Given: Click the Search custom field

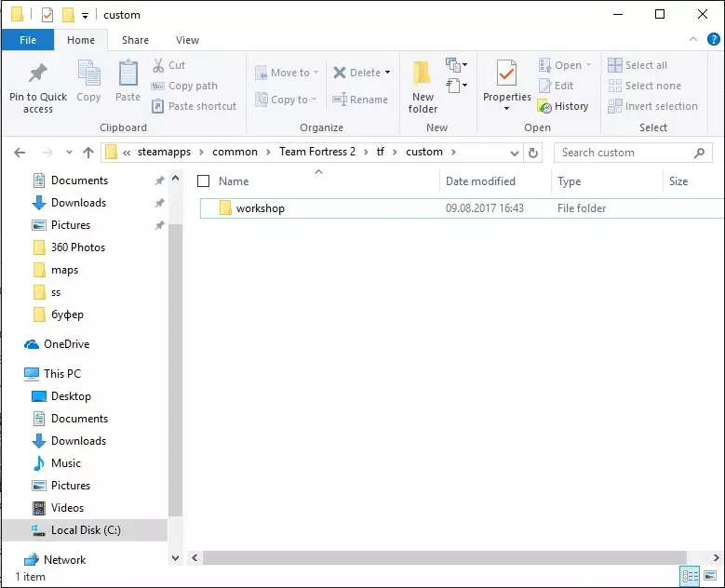Looking at the screenshot, I should coord(633,153).
